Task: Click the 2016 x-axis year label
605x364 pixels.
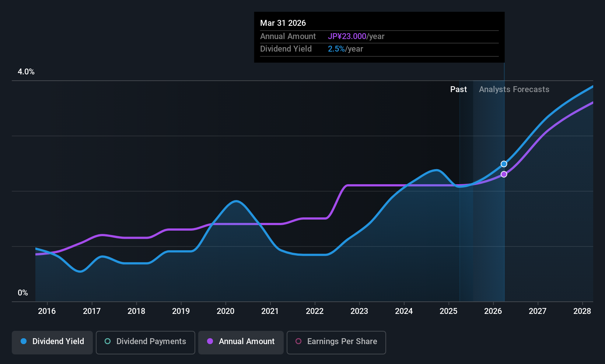Action: (47, 311)
